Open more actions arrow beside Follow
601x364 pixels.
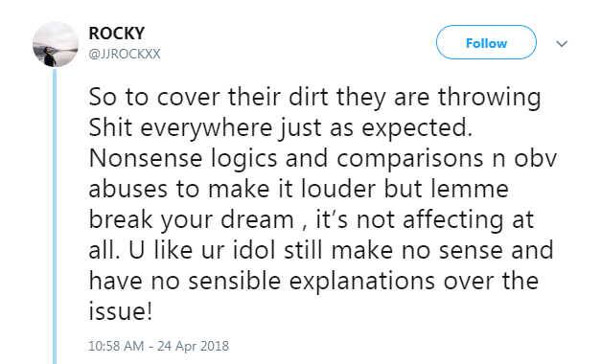(562, 43)
